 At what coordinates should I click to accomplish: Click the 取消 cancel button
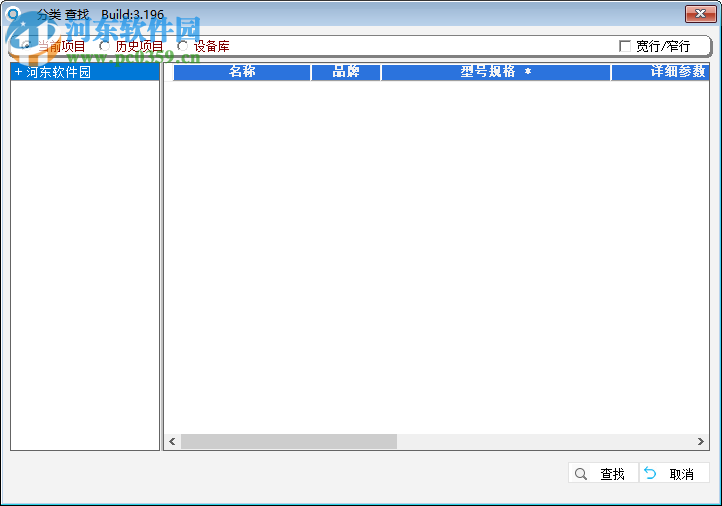click(x=674, y=473)
